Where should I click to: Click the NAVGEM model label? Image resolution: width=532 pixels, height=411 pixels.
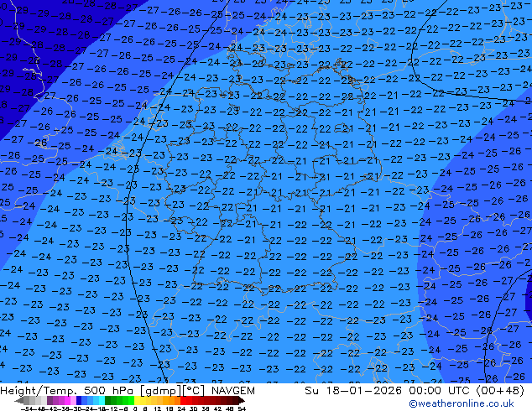pos(232,391)
